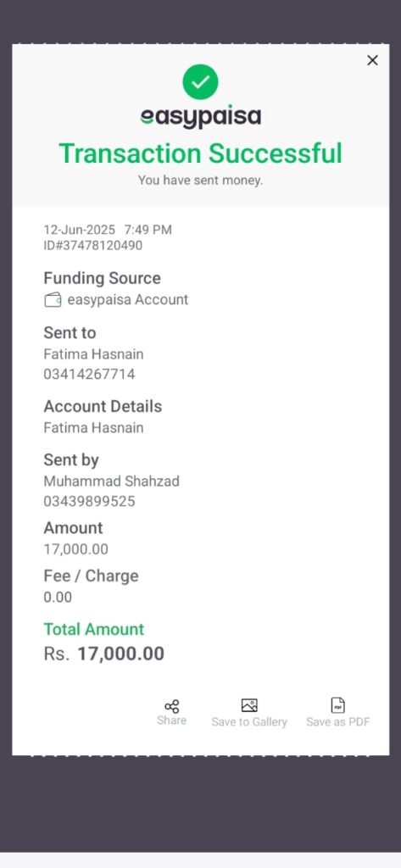Tap the recipient name under Sent to

(93, 353)
